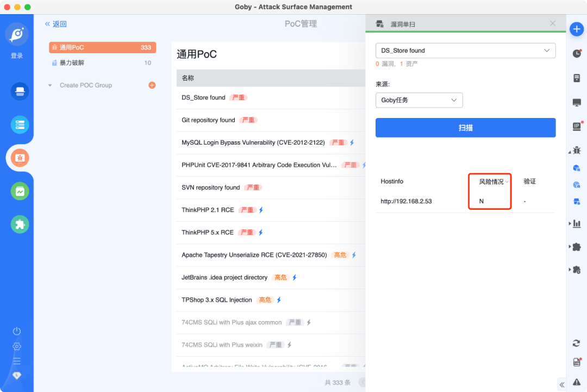
Task: Open the puzzle-piece extensions sidebar icon
Action: [x=20, y=224]
